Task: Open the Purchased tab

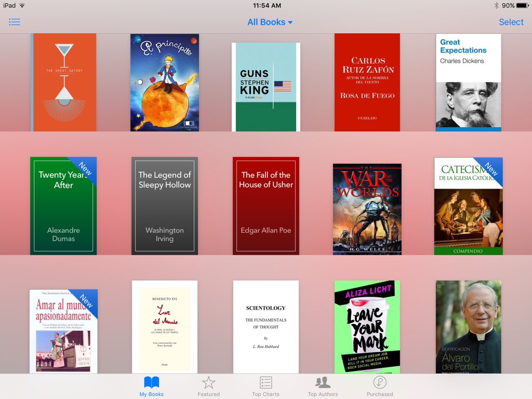Action: [x=380, y=387]
